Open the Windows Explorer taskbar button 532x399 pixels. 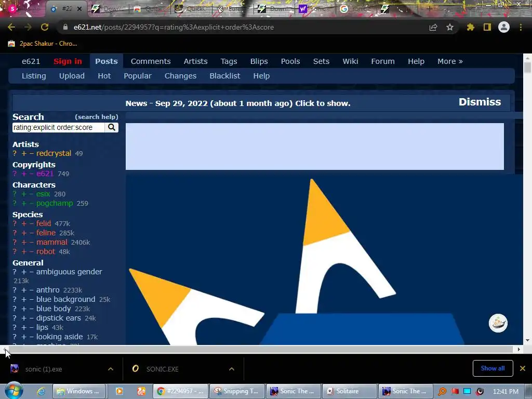(79, 391)
